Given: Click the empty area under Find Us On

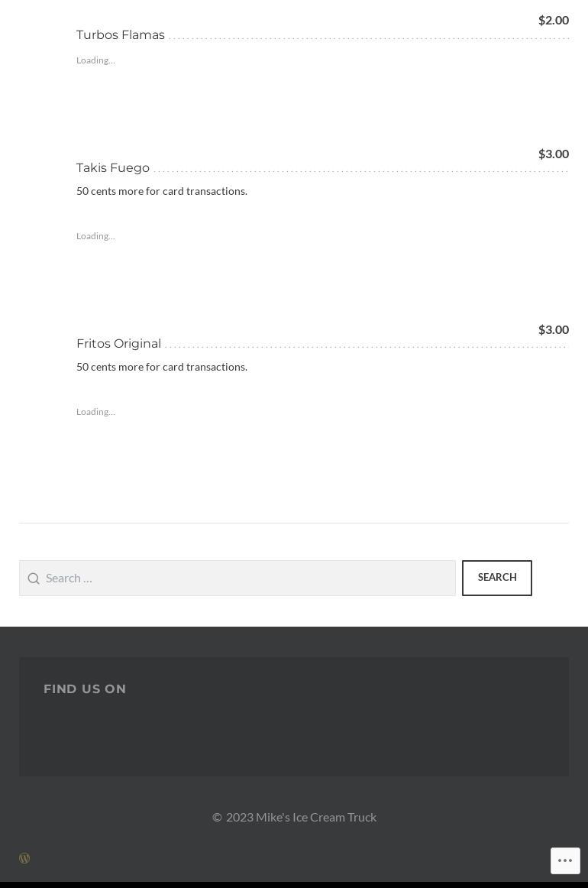Looking at the screenshot, I should [294, 737].
